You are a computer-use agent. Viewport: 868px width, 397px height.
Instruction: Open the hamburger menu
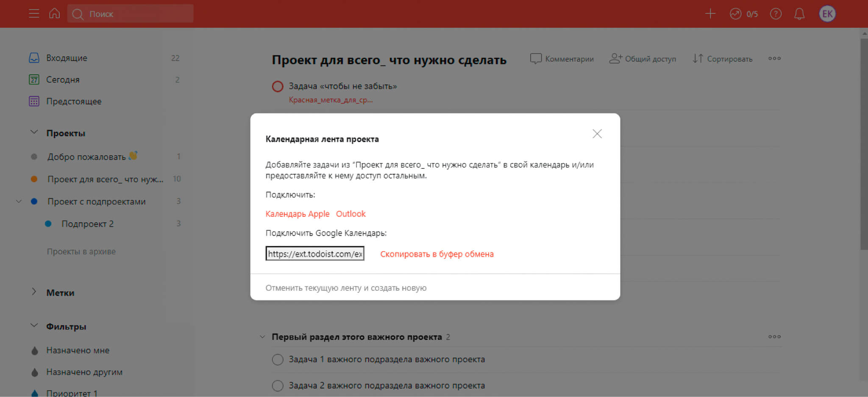pos(34,14)
